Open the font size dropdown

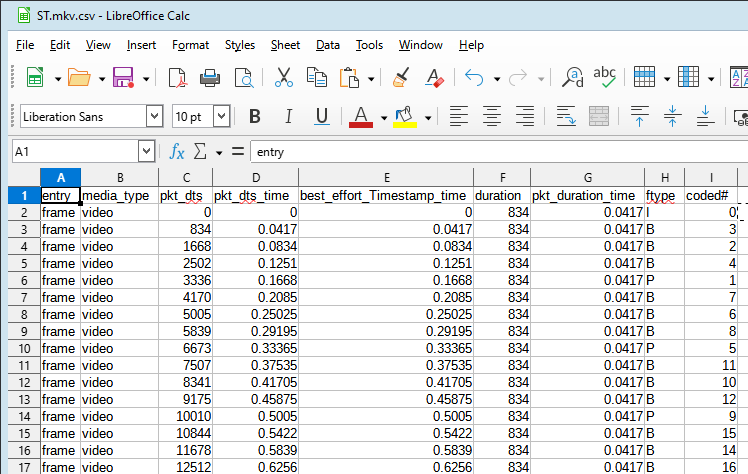[221, 117]
